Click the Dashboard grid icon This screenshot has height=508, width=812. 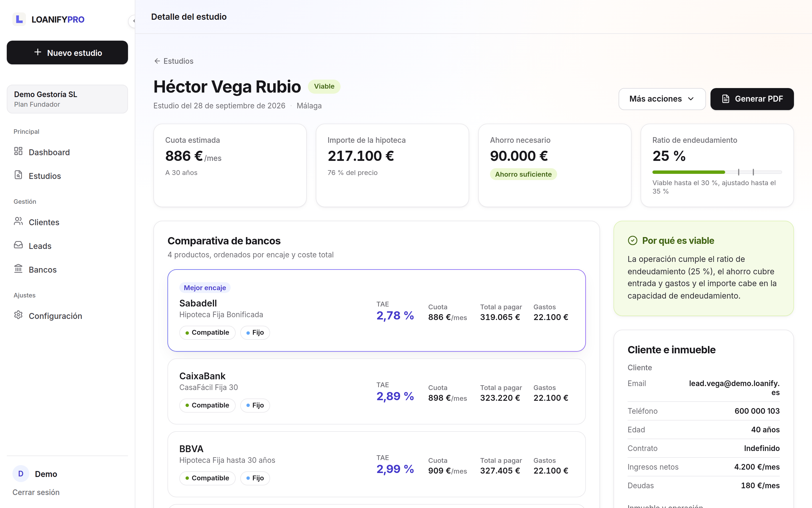click(x=18, y=152)
